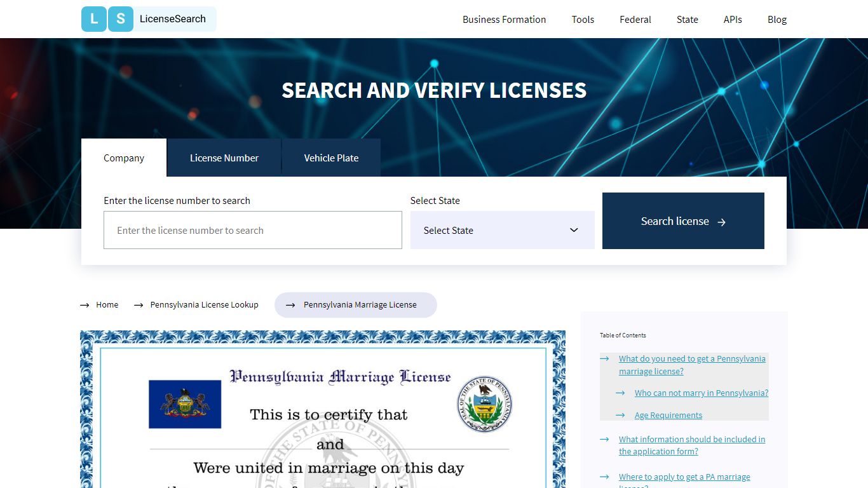Open the Tools menu

(583, 19)
